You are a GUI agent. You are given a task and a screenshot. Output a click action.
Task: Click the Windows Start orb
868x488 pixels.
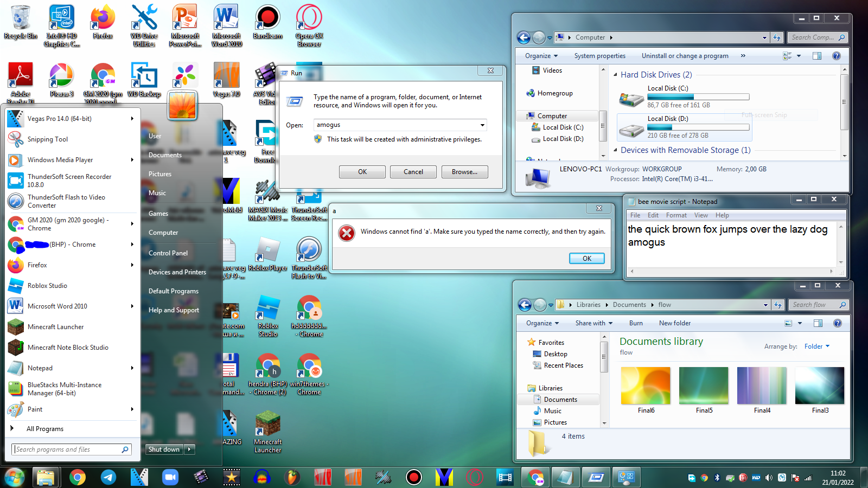(15, 477)
